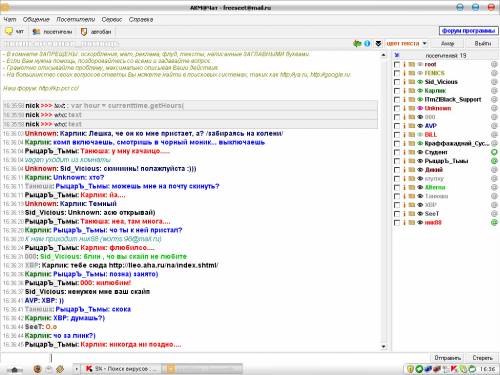
Task: Click the red K tray icon
Action: [x=454, y=369]
